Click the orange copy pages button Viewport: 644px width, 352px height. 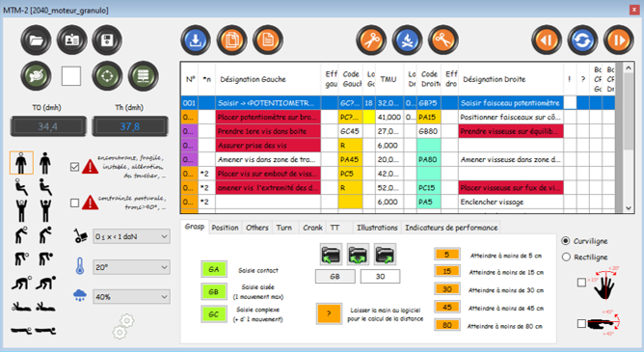231,41
